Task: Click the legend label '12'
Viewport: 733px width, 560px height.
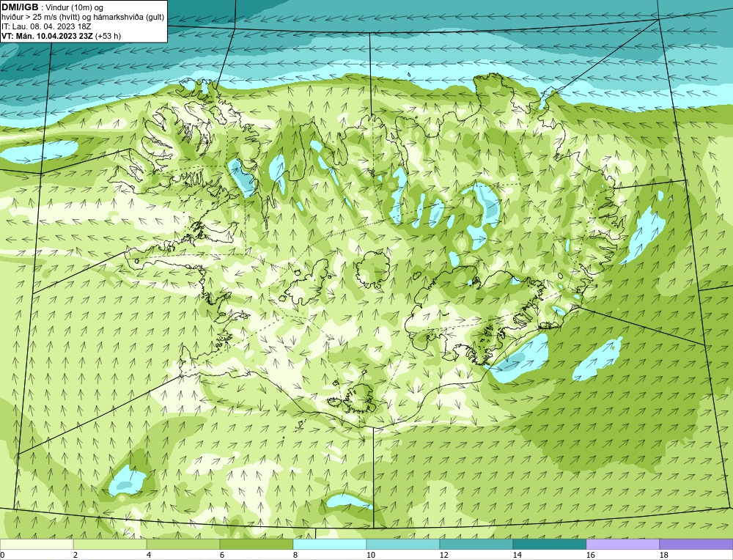Action: pyautogui.click(x=444, y=555)
